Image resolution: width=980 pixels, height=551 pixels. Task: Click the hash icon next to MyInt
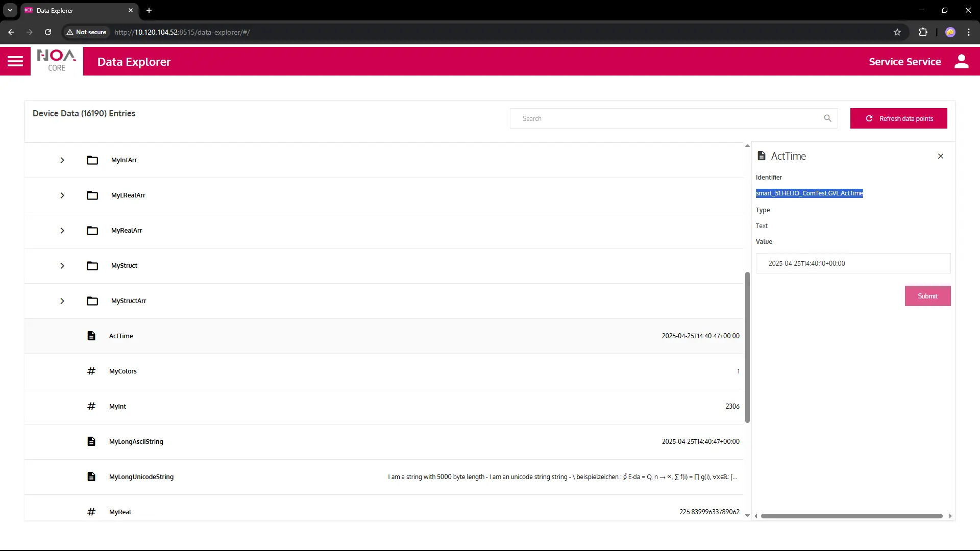pyautogui.click(x=91, y=406)
